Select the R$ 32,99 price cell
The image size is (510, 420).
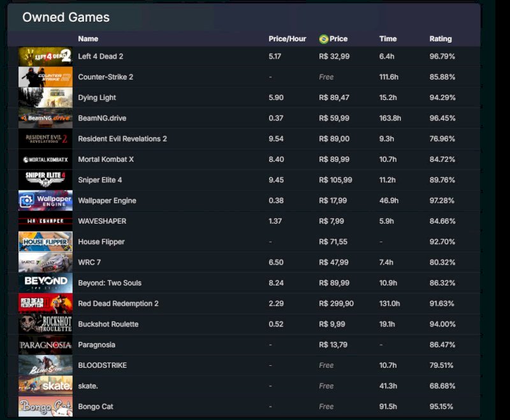[x=334, y=56]
